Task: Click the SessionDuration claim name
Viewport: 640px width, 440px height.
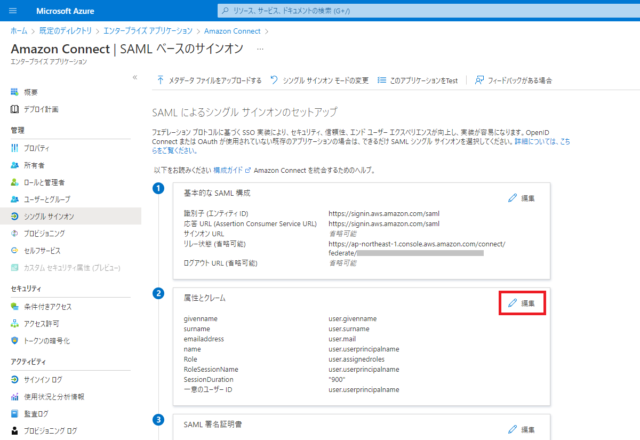Action: [x=208, y=380]
